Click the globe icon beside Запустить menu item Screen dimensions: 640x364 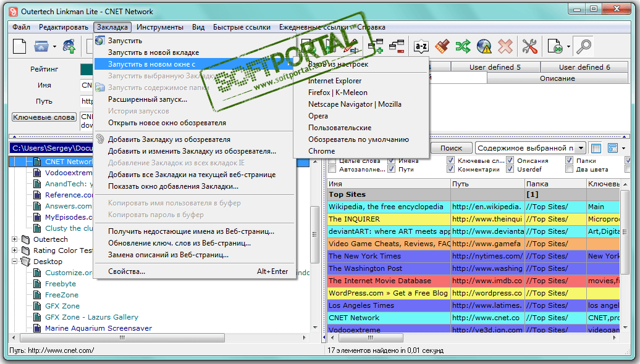(99, 41)
